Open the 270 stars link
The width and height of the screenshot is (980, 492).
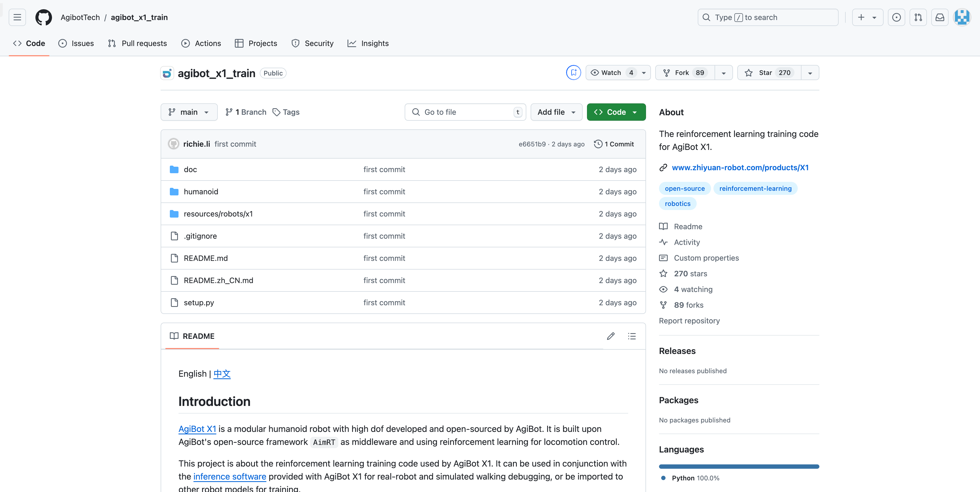(690, 274)
